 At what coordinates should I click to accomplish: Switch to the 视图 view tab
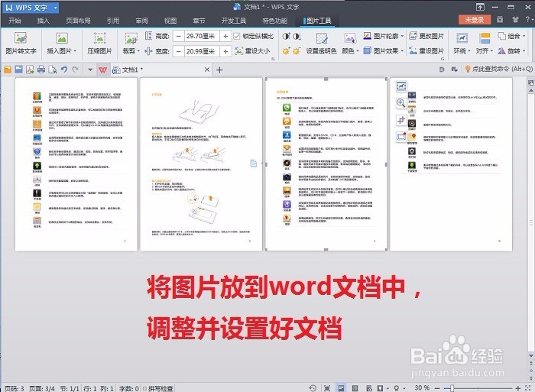pyautogui.click(x=170, y=21)
